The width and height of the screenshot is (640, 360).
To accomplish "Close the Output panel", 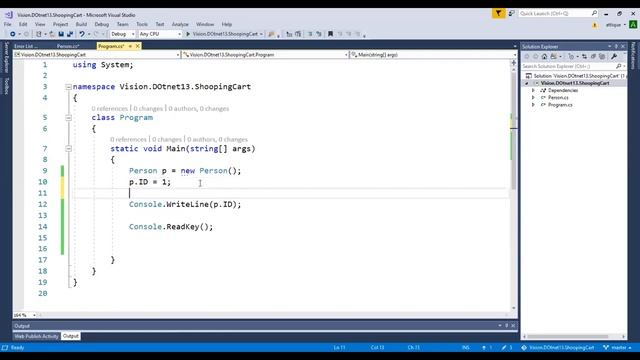I will pos(513,326).
